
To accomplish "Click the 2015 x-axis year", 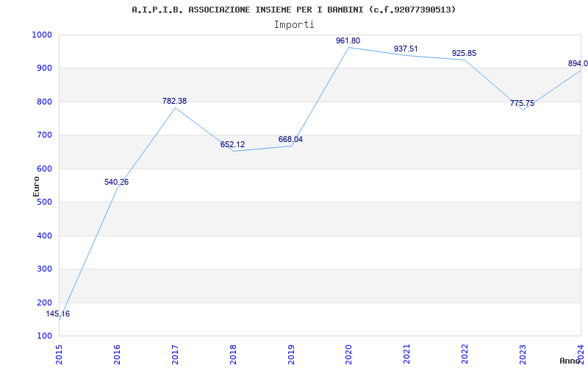I will click(60, 355).
